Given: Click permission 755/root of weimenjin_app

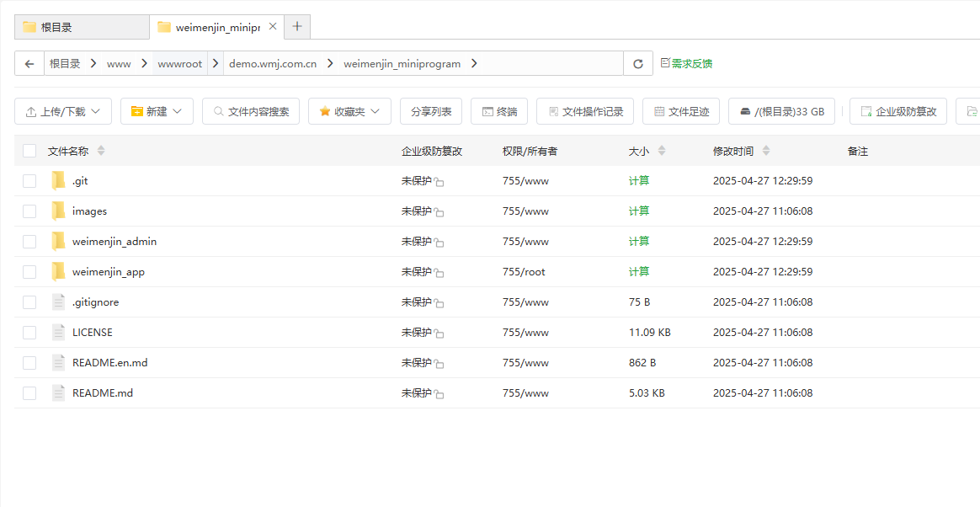Looking at the screenshot, I should coord(524,272).
